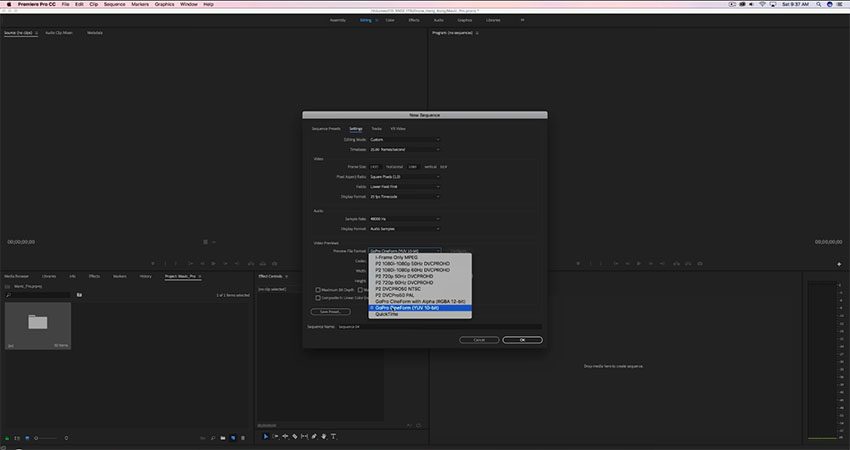
Task: Switch to the Color workspace
Action: tap(390, 20)
